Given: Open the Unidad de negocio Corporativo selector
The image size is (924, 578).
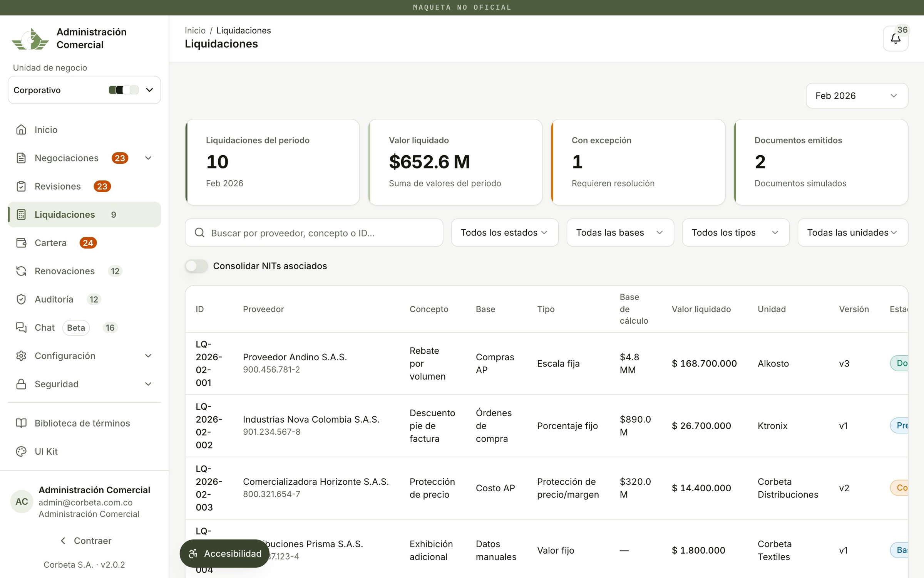Looking at the screenshot, I should click(x=84, y=90).
